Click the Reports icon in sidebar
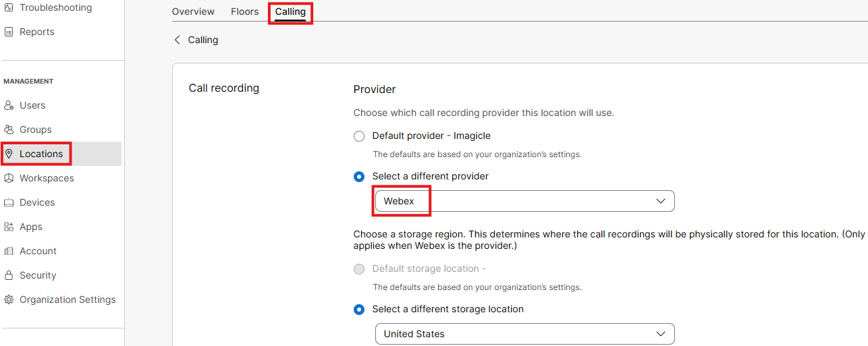 [9, 32]
